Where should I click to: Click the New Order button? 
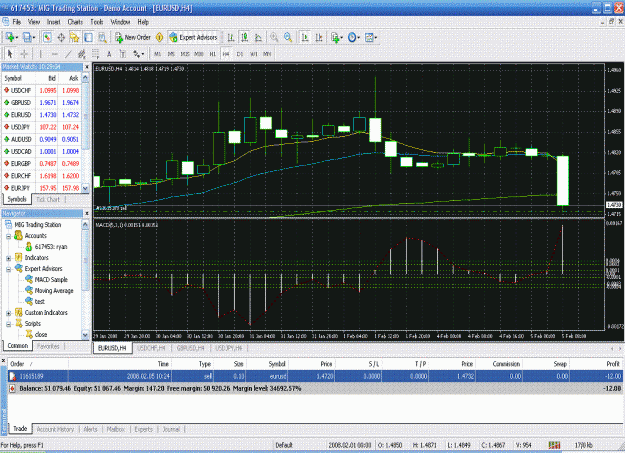pos(133,37)
